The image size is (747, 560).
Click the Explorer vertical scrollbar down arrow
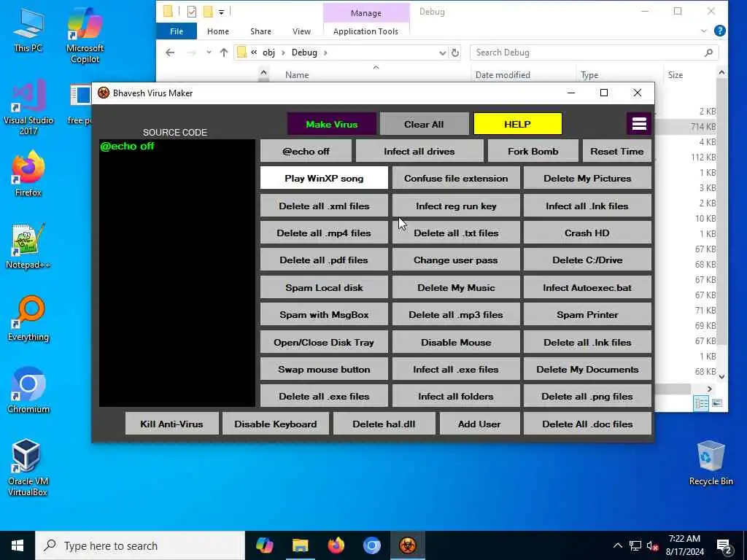721,376
